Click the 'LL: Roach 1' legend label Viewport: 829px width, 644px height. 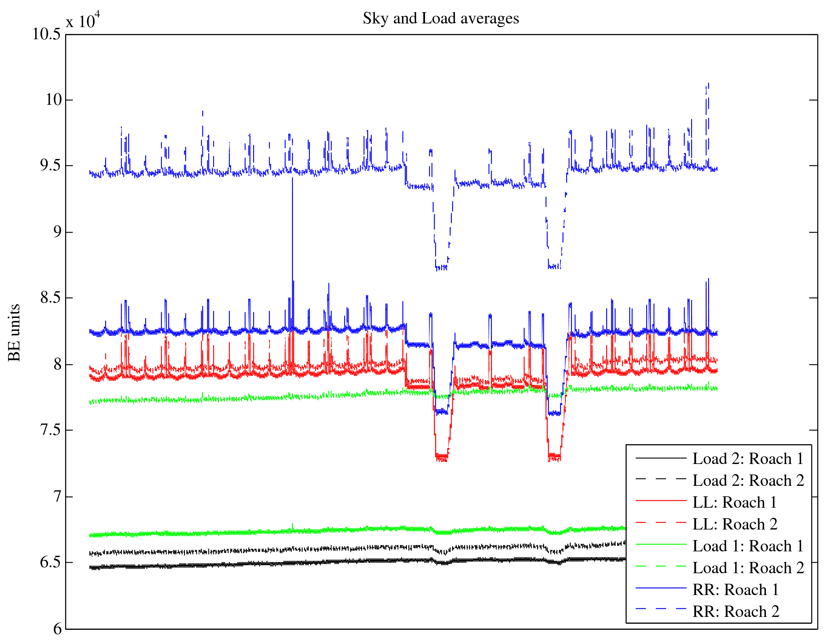coord(735,502)
